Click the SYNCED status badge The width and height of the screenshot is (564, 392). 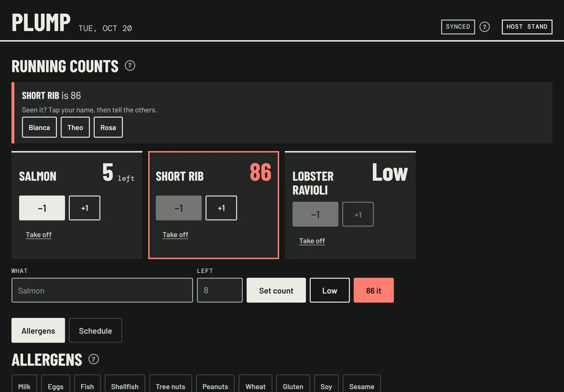[458, 27]
